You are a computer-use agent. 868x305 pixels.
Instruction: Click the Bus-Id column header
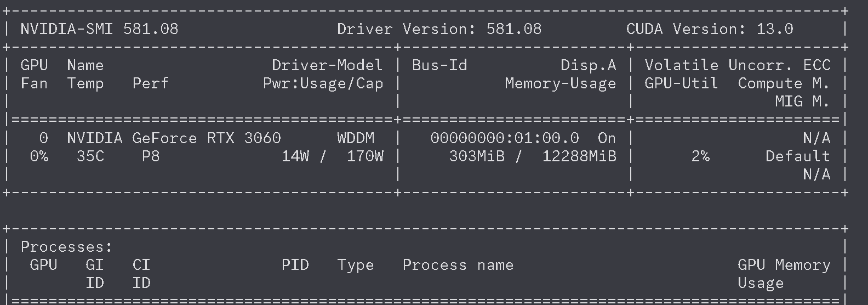point(439,65)
